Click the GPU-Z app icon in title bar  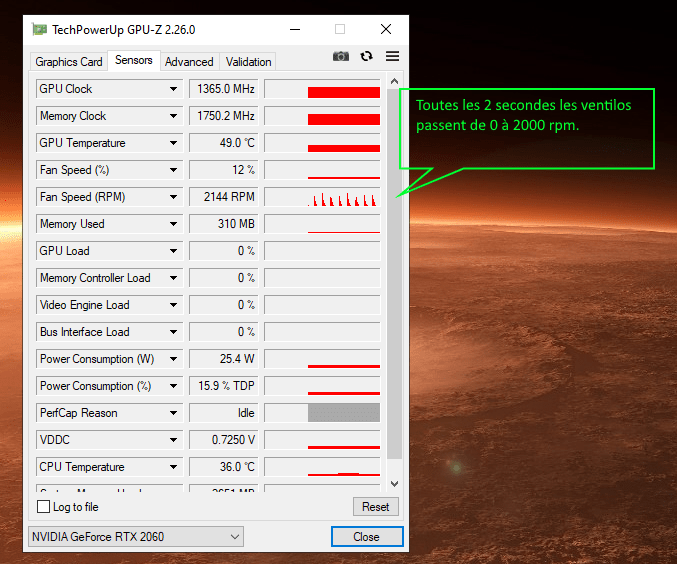(x=39, y=29)
